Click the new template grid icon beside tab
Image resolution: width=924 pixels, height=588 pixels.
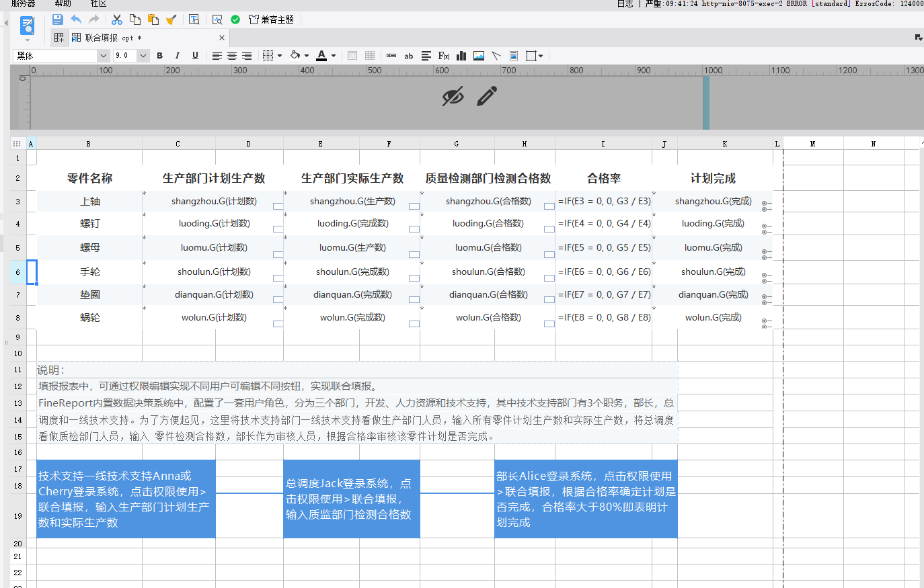tap(59, 38)
